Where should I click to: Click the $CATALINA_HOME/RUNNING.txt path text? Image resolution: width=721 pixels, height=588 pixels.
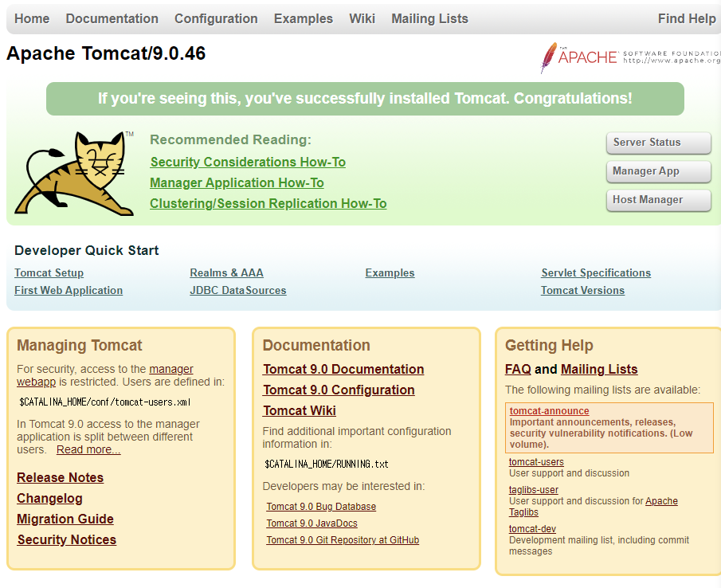click(327, 465)
